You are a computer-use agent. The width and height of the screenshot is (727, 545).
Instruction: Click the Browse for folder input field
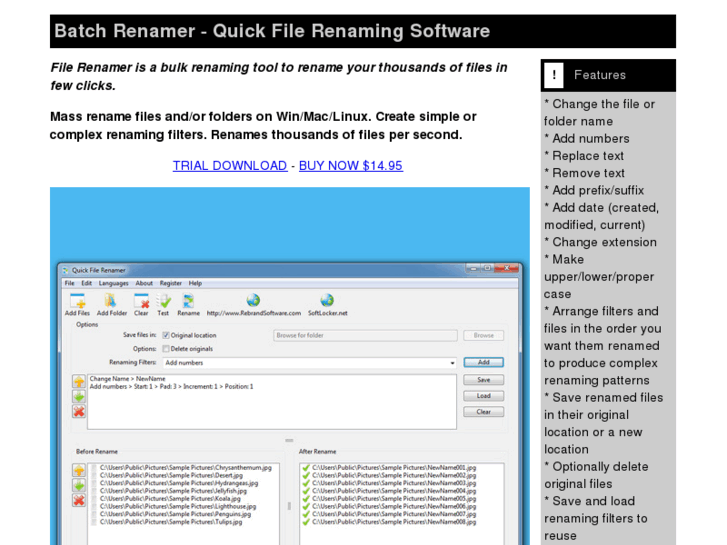pyautogui.click(x=365, y=335)
